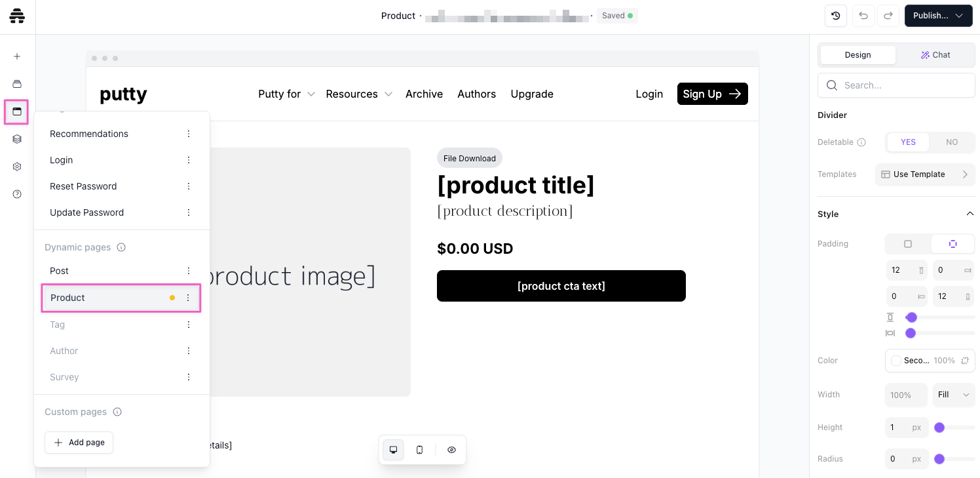Screen dimensions: 980x478
Task: Click the Height slider handle
Action: click(939, 428)
